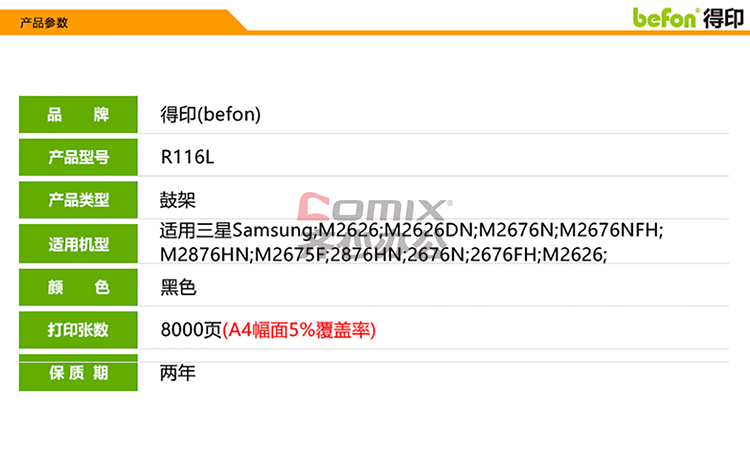
Task: Click the red A4幅面5%覆盖率 note
Action: pos(299,330)
